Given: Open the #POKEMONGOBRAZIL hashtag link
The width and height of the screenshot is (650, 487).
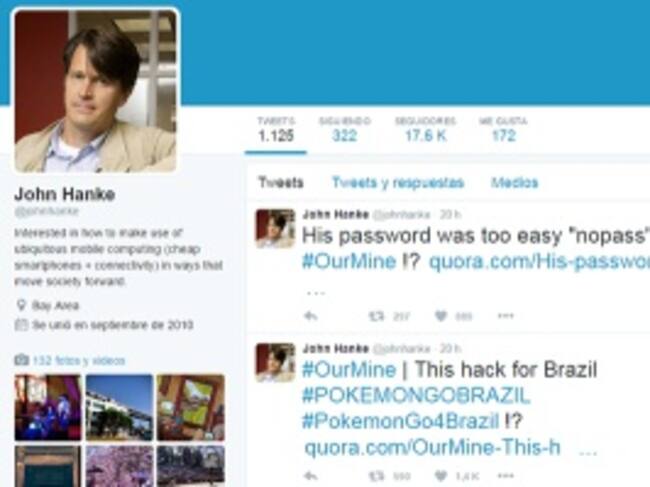Looking at the screenshot, I should click(416, 395).
